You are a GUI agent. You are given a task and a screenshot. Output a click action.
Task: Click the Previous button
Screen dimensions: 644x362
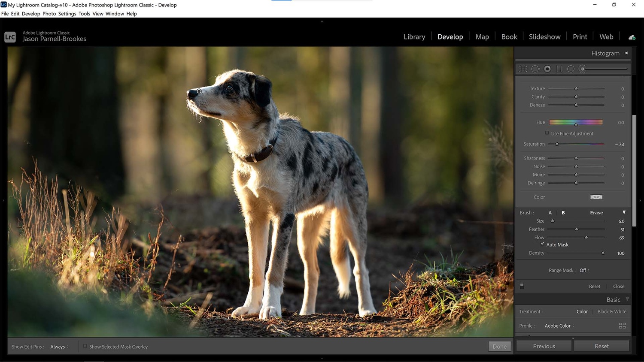tap(544, 346)
